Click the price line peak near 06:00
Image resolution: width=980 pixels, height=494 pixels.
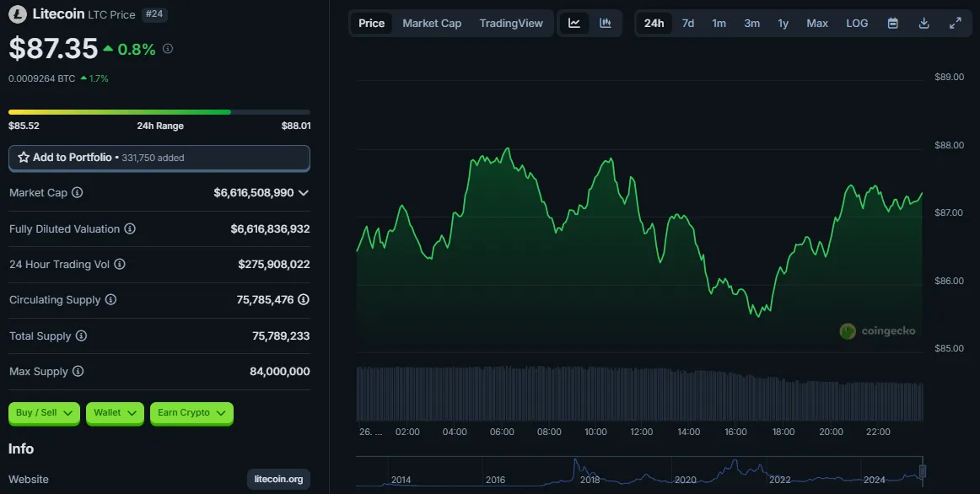(x=508, y=148)
